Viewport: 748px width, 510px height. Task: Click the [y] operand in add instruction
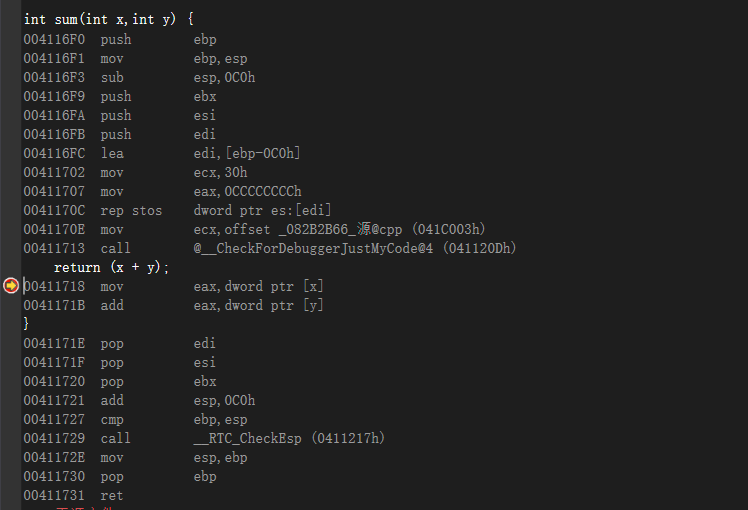point(313,305)
